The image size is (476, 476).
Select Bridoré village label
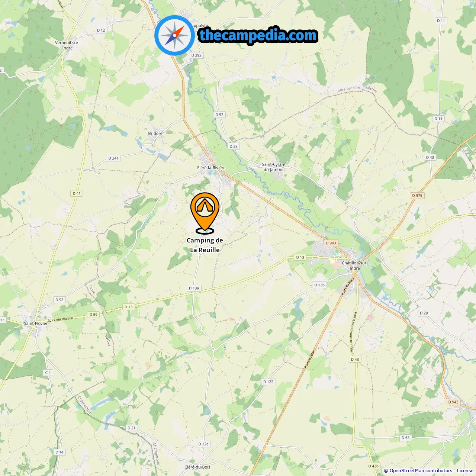click(x=155, y=134)
